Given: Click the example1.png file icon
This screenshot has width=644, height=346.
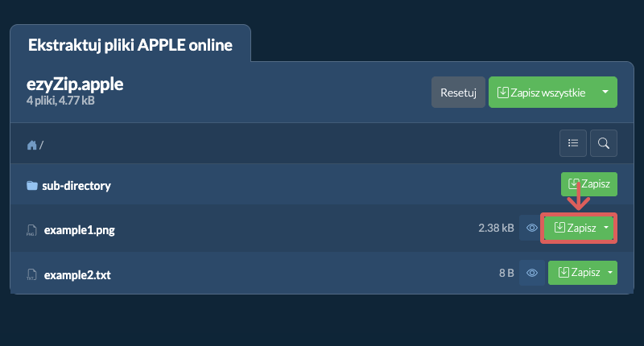Looking at the screenshot, I should coord(31,230).
